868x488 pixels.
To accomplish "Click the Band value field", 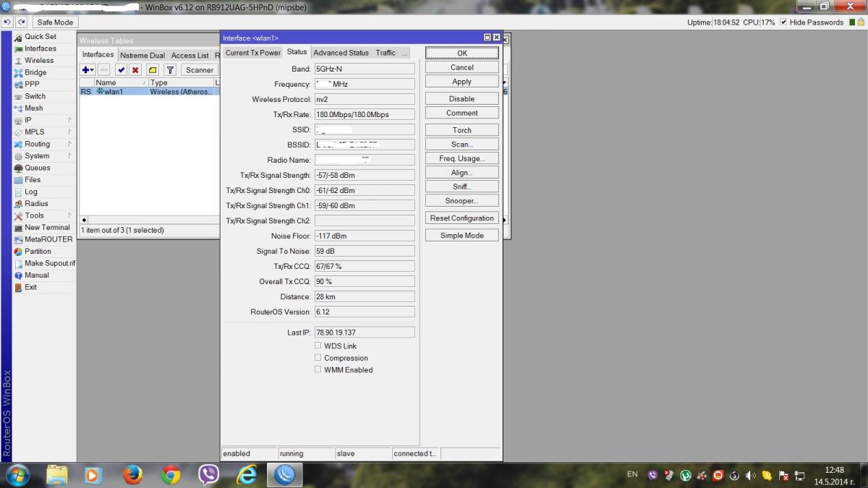I will pos(365,69).
